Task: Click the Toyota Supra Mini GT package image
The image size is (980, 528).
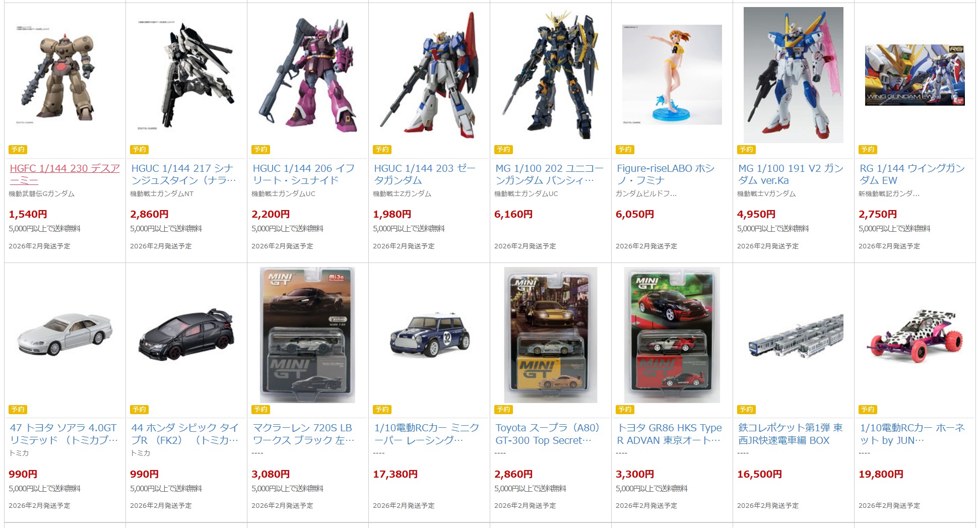Action: 550,335
